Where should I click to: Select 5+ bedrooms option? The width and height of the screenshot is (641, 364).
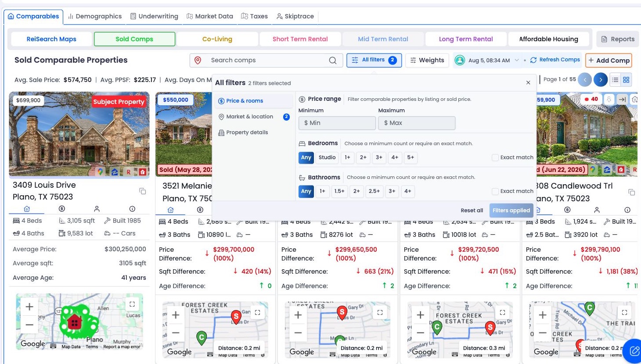(411, 157)
